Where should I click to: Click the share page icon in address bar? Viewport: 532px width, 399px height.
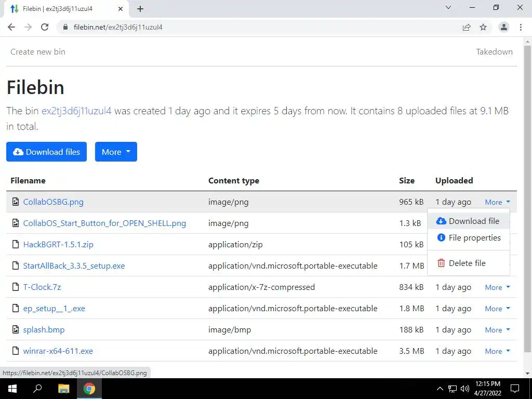pos(467,27)
